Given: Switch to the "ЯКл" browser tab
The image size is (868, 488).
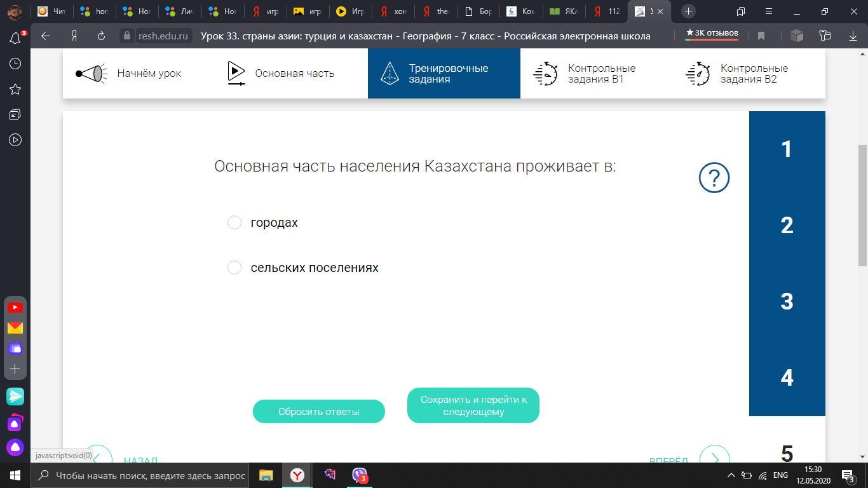Looking at the screenshot, I should click(x=564, y=11).
